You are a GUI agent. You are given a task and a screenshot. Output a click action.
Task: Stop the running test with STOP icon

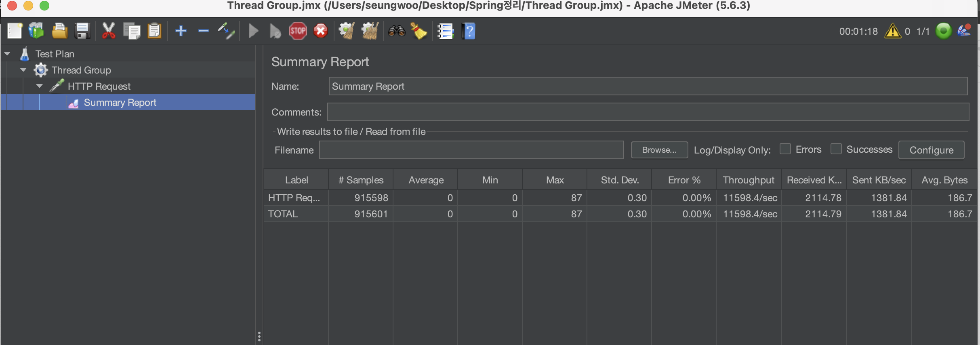click(x=298, y=31)
